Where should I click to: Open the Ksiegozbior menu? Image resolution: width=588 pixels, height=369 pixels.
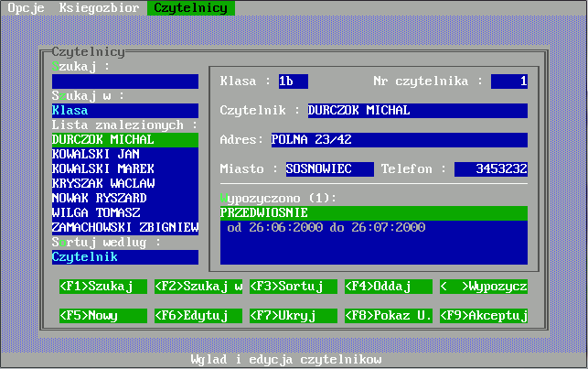(x=99, y=7)
